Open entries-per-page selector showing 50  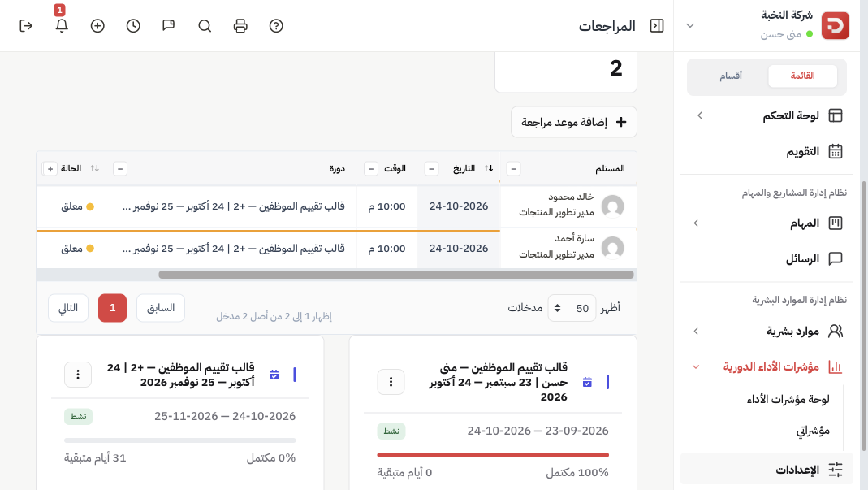point(572,308)
